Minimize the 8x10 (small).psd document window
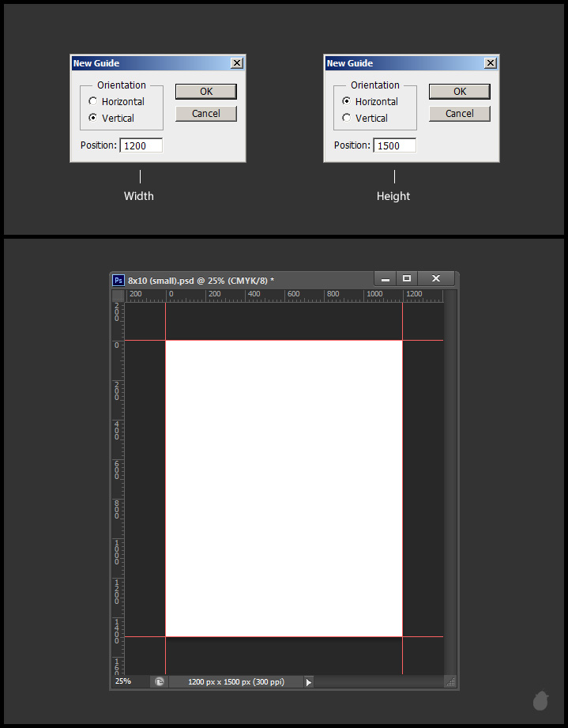 [x=385, y=279]
